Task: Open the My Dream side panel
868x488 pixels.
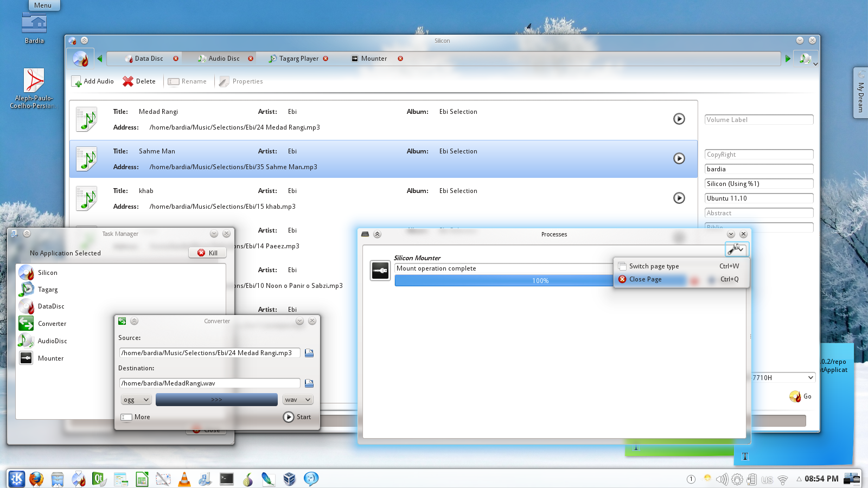Action: pos(860,93)
